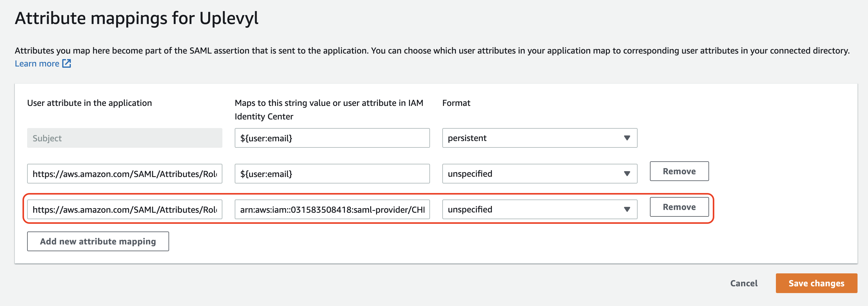Click the ${user:email} field in the middle row
The width and height of the screenshot is (868, 306).
click(332, 174)
